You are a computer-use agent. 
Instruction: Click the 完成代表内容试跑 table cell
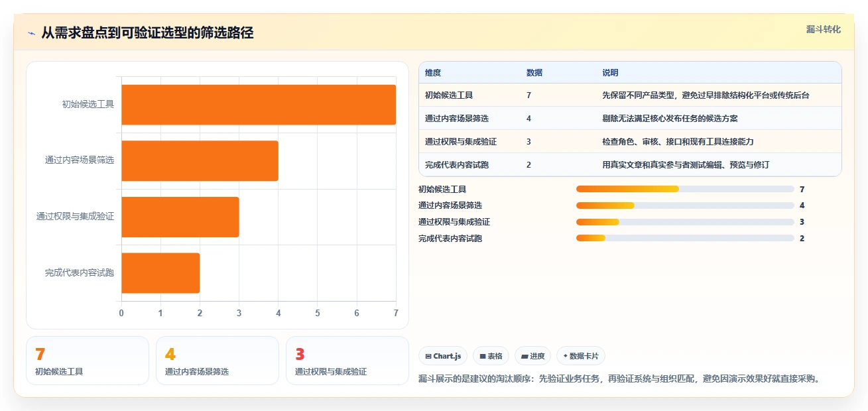(457, 165)
